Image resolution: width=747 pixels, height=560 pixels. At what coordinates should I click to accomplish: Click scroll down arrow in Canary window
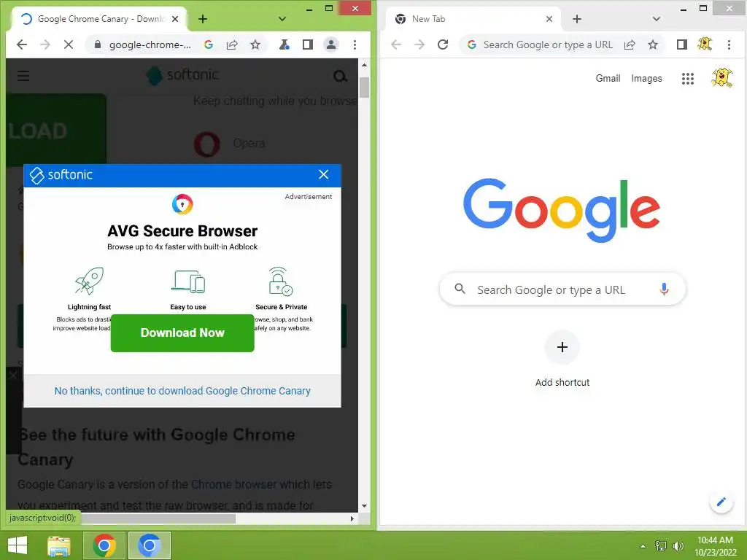coord(365,506)
